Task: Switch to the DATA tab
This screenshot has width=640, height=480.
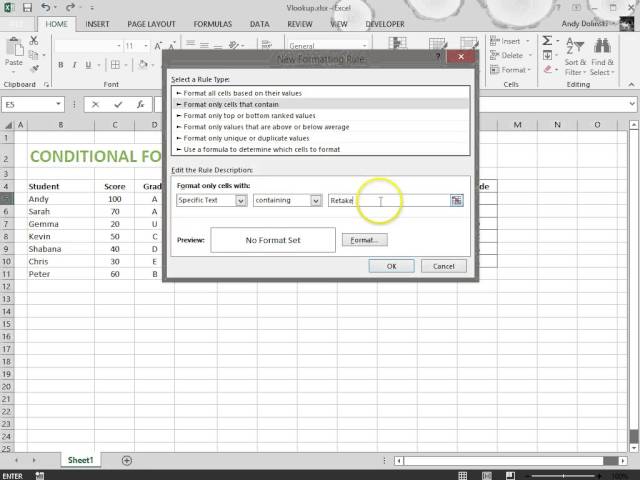Action: (260, 24)
